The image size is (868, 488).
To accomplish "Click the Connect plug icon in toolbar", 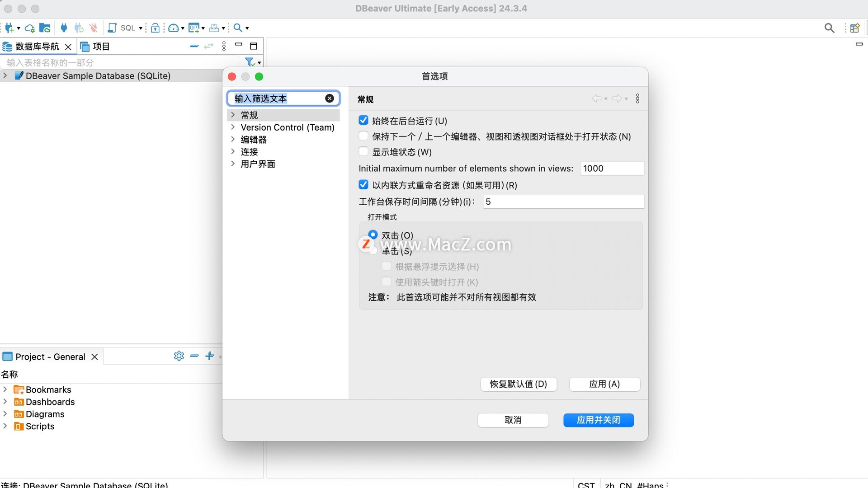I will (x=64, y=28).
